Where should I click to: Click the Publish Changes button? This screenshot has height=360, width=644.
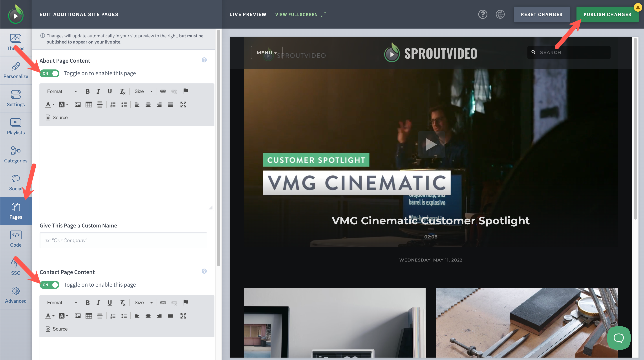607,14
